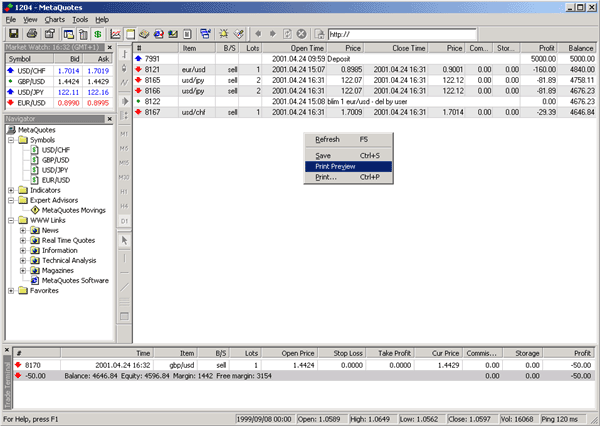Click the picture-with-pencil toolbar icon
The height and width of the screenshot is (426, 600).
pyautogui.click(x=173, y=34)
